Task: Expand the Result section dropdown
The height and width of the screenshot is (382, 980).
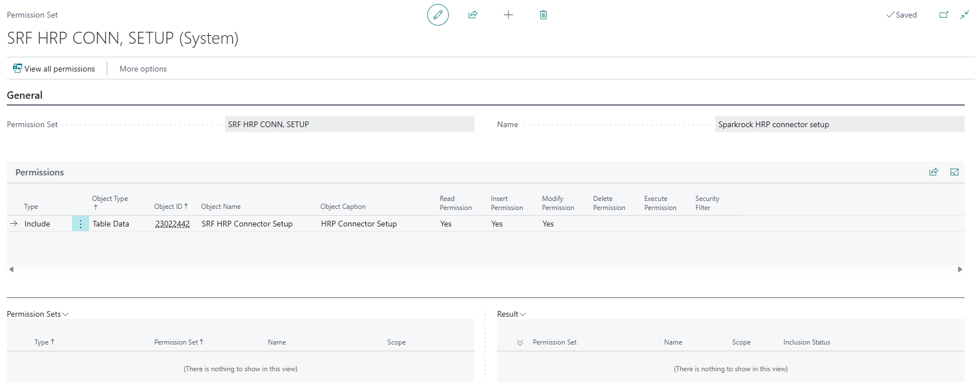Action: pyautogui.click(x=511, y=314)
